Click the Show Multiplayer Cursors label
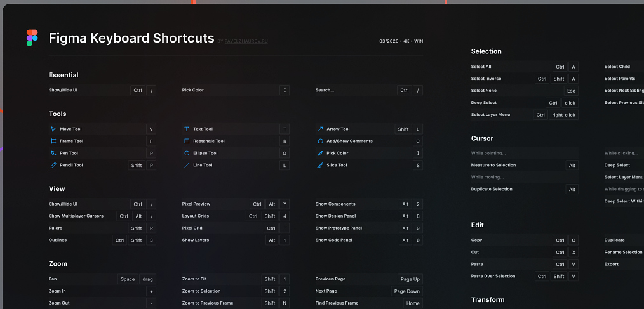644x309 pixels. (76, 216)
